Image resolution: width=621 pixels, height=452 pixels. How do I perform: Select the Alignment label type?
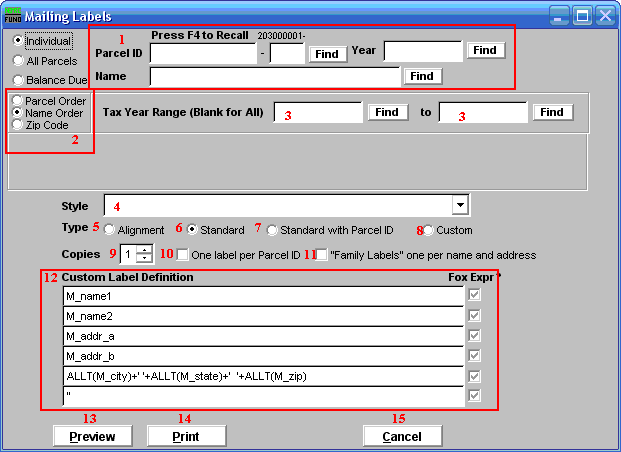pos(109,230)
